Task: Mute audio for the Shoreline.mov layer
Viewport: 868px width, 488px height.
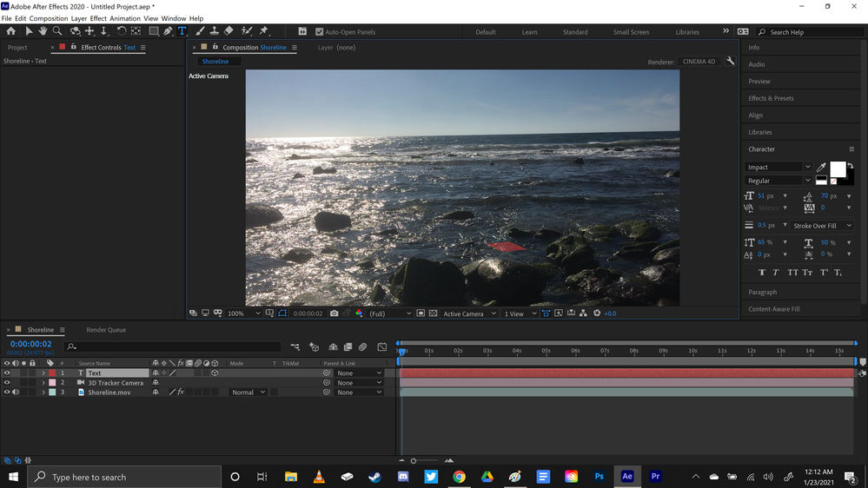Action: (x=16, y=392)
